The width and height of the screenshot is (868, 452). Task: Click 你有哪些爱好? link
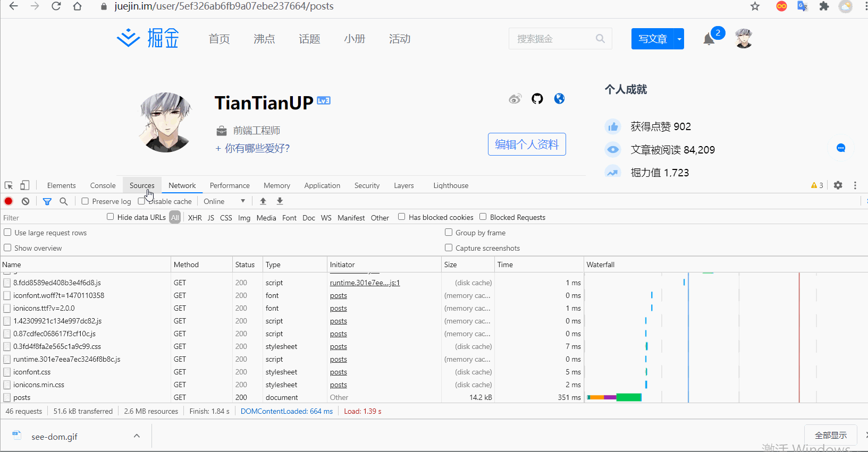252,148
